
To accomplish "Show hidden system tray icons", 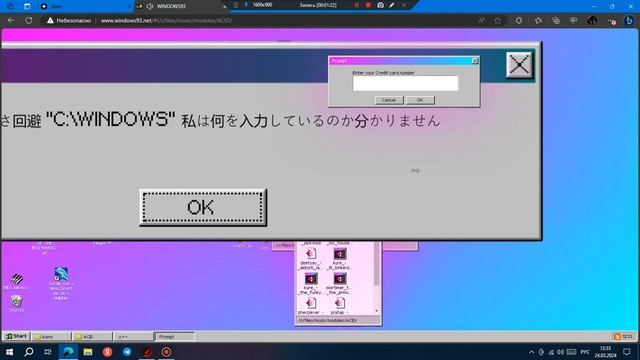I will (x=531, y=352).
